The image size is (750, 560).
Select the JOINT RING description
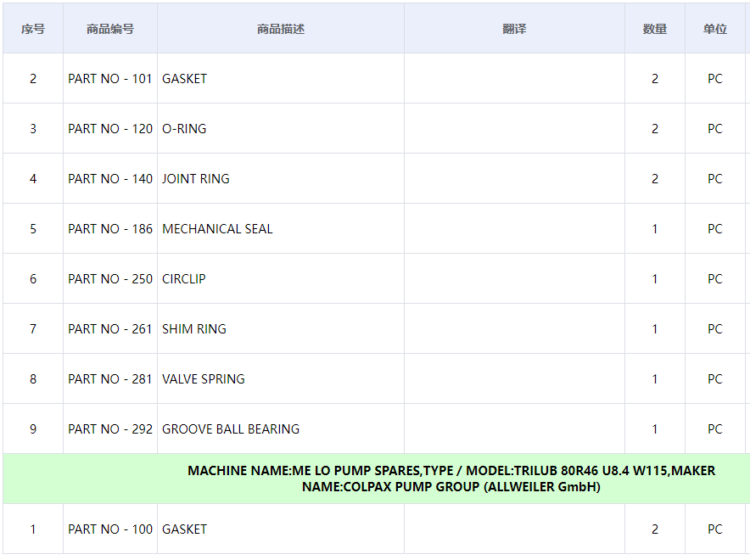[x=196, y=179]
